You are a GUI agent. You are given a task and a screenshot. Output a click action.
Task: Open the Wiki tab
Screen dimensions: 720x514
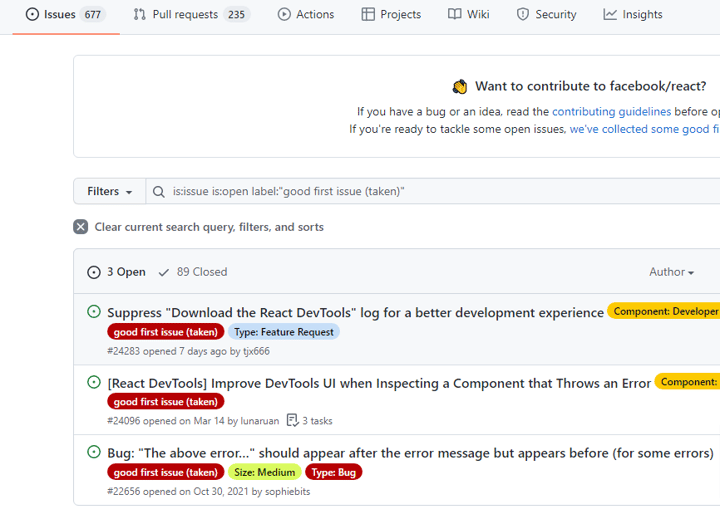tap(469, 15)
